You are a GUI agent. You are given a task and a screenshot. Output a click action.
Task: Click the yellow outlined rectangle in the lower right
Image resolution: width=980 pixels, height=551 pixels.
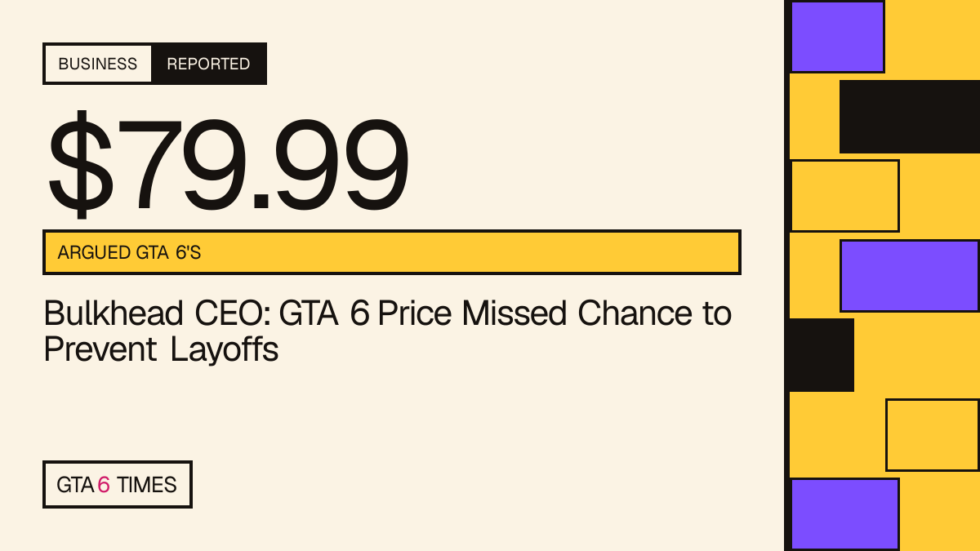(933, 435)
